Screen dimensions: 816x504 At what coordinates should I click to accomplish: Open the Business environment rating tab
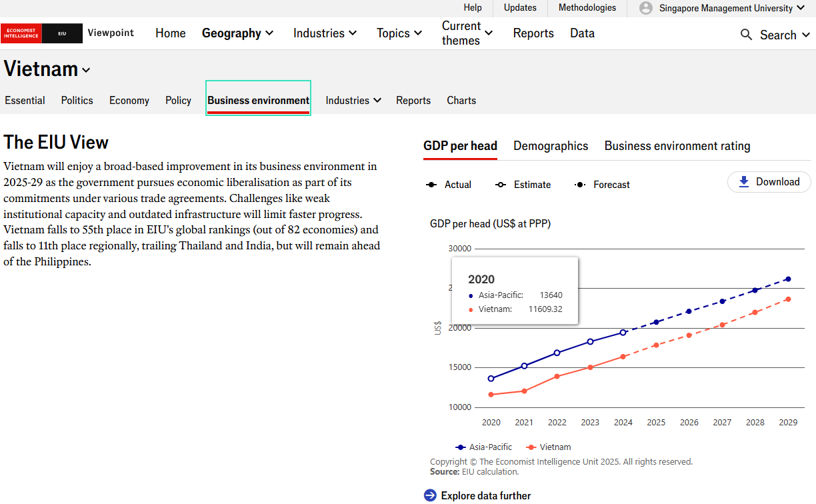[677, 146]
